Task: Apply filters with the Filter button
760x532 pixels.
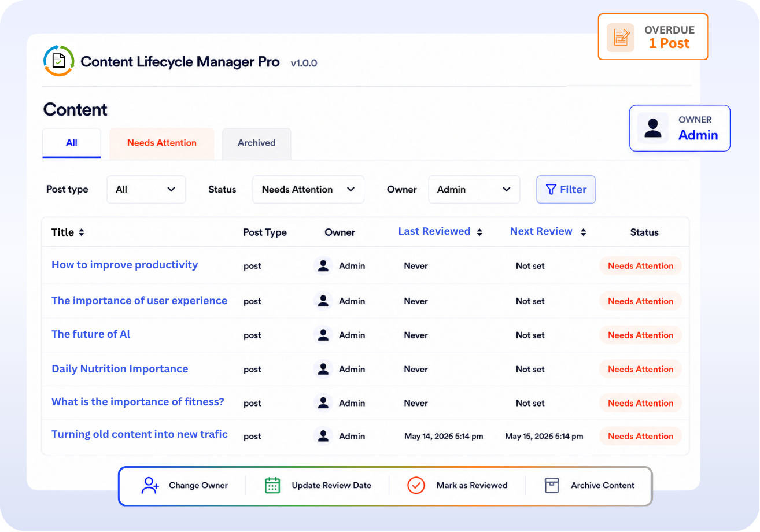Action: pyautogui.click(x=566, y=190)
